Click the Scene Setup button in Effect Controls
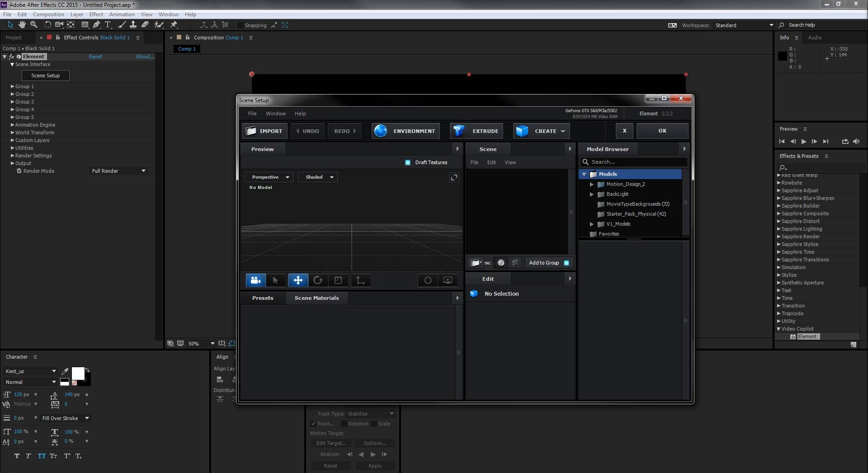This screenshot has height=473, width=868. (x=46, y=76)
